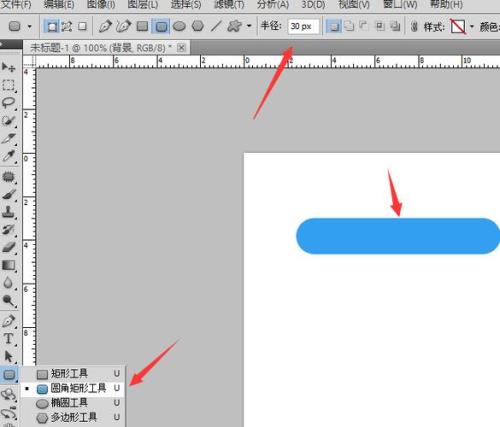Viewport: 500px width, 427px height.
Task: Enable Fill Pixels mode
Action: tap(82, 26)
